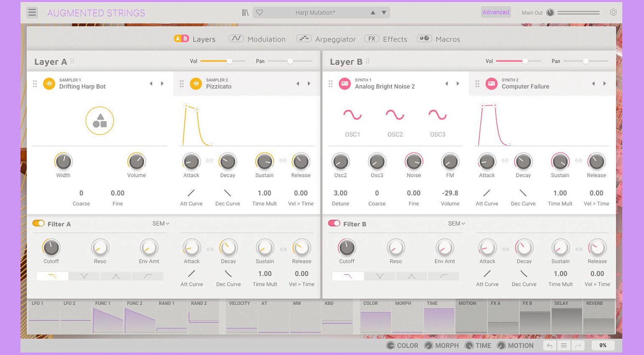Viewport: 644px width, 355px height.
Task: Go to next preset with down arrow
Action: [384, 12]
